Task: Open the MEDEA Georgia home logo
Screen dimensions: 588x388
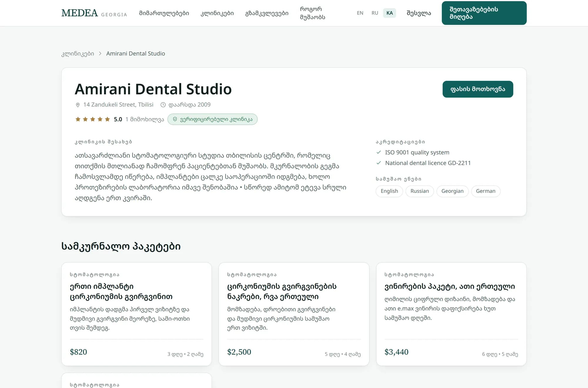Action: 94,13
